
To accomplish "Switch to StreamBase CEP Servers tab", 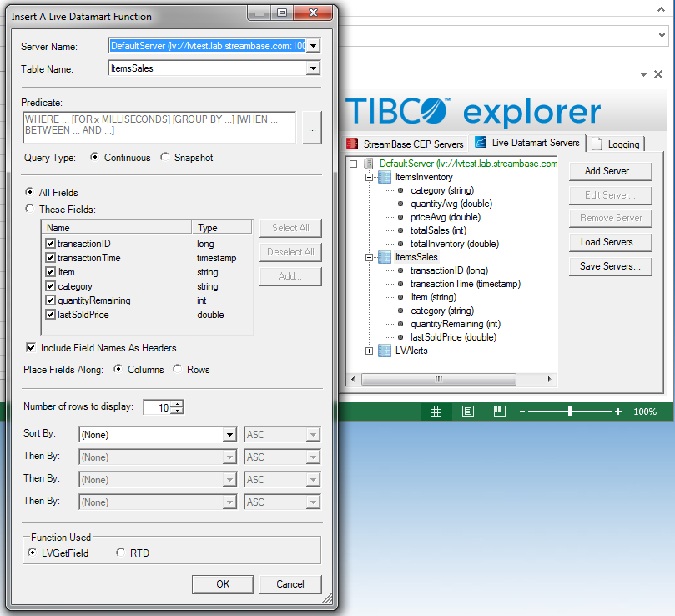I will click(x=405, y=144).
